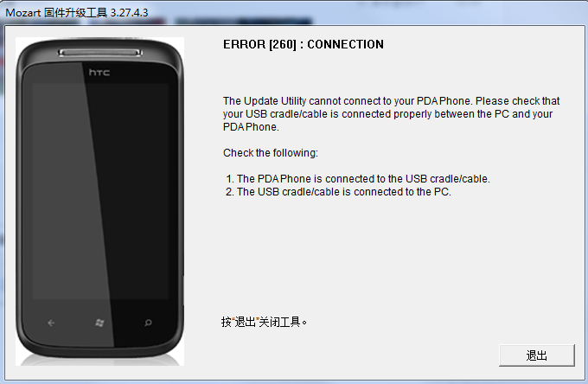This screenshot has height=384, width=588.
Task: Click the 'Check the following:' text
Action: pos(271,152)
